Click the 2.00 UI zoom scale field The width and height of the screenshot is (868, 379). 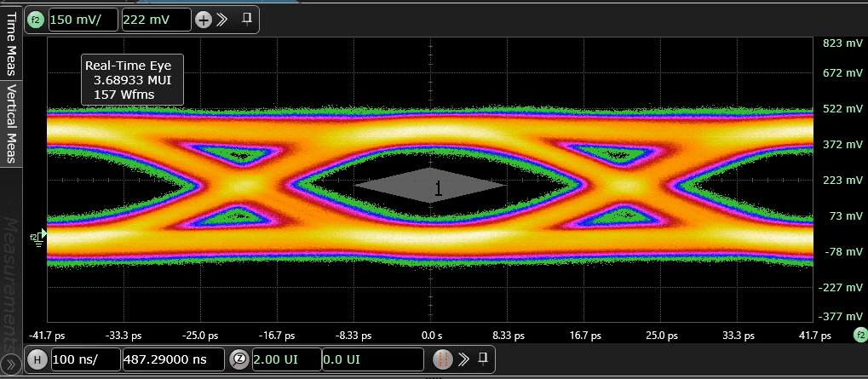286,359
